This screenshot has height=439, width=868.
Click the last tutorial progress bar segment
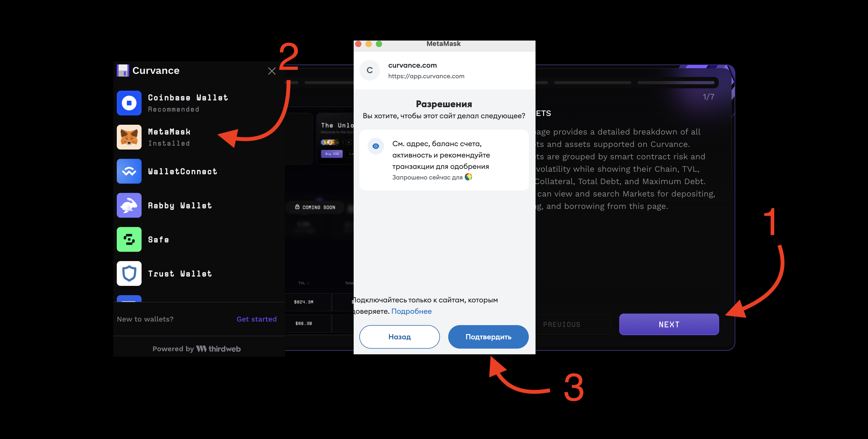676,83
